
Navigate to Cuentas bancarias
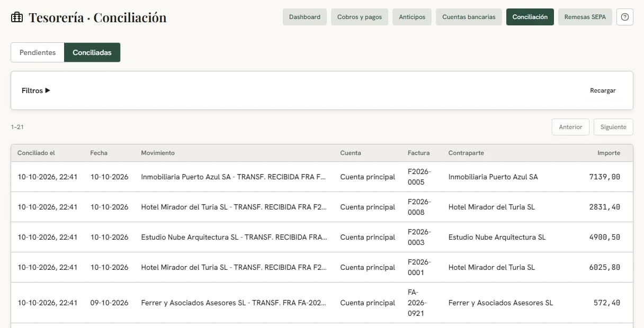coord(469,17)
